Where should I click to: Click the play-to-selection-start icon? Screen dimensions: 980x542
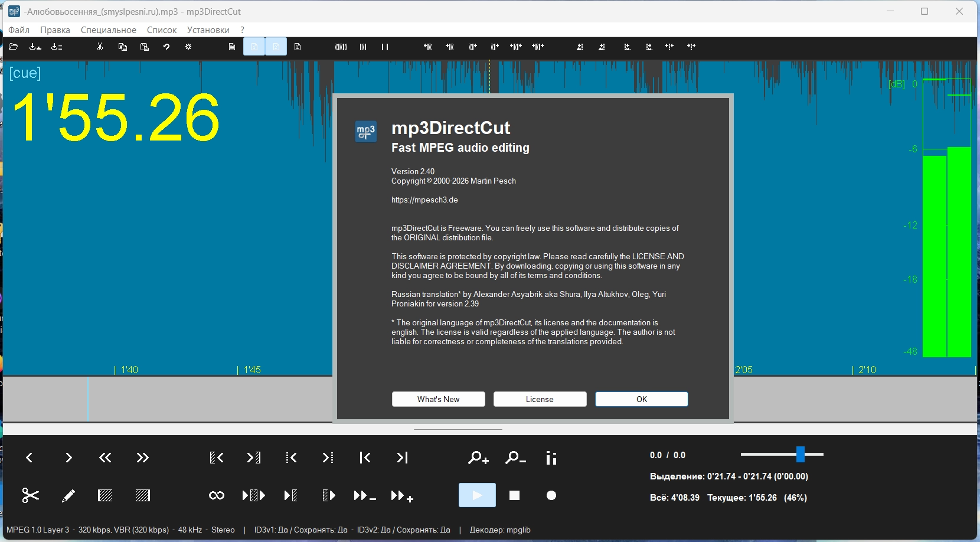pyautogui.click(x=290, y=495)
